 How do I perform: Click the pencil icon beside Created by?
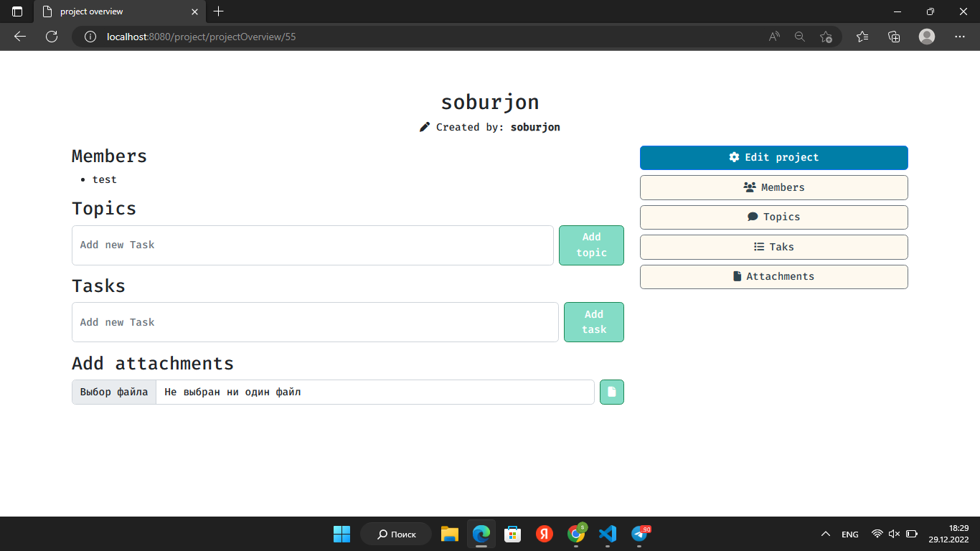(x=425, y=127)
